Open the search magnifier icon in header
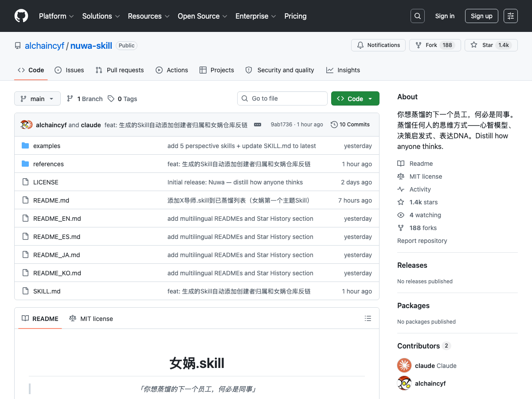This screenshot has width=532, height=399. 418,16
